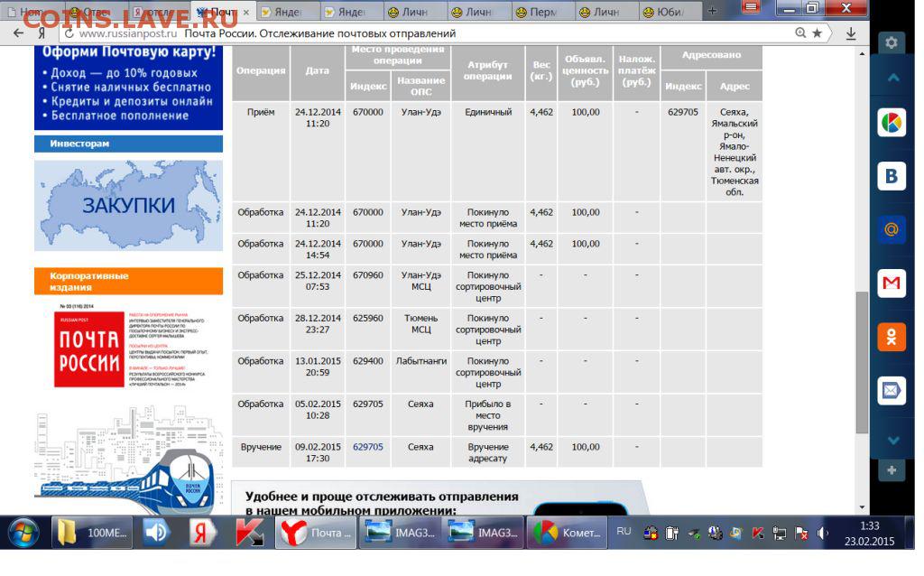The image size is (924, 576).
Task: Open the 100ME folder in the taskbar
Action: (x=93, y=533)
